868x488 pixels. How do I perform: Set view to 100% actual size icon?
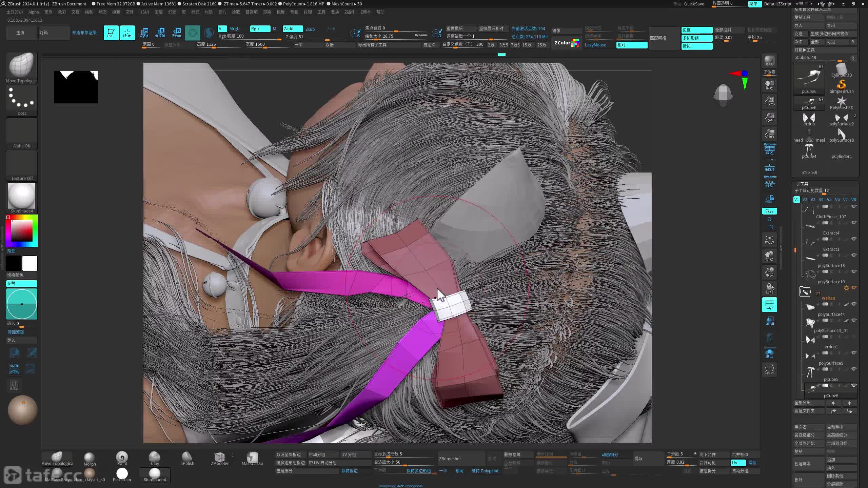[x=769, y=117]
